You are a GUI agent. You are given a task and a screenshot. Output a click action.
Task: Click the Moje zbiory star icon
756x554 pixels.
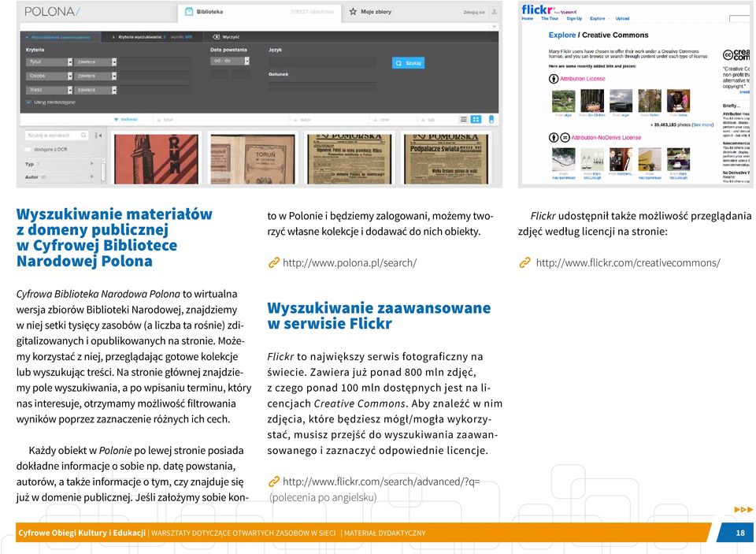353,11
